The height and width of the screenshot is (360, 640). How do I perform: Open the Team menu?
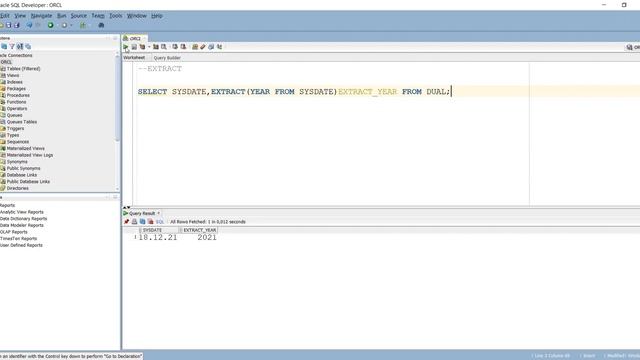[98, 16]
